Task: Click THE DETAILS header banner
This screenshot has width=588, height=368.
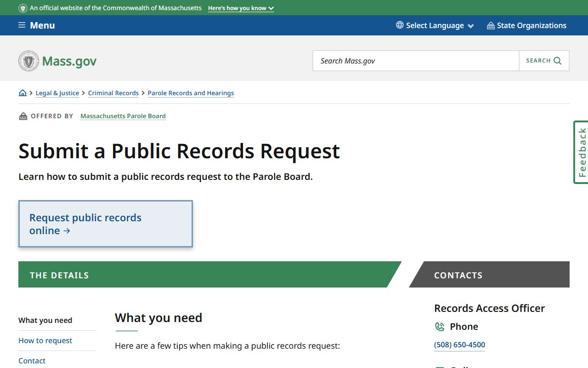Action: tap(210, 275)
